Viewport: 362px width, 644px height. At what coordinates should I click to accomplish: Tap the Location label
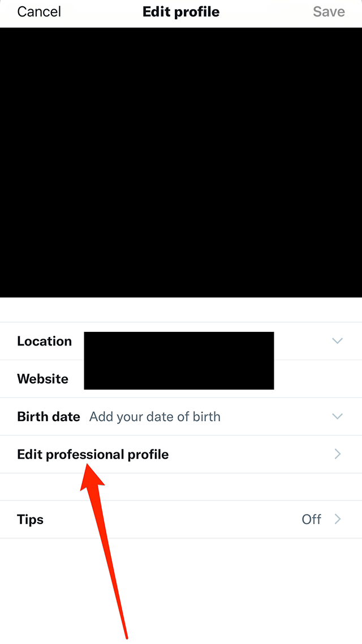point(44,341)
